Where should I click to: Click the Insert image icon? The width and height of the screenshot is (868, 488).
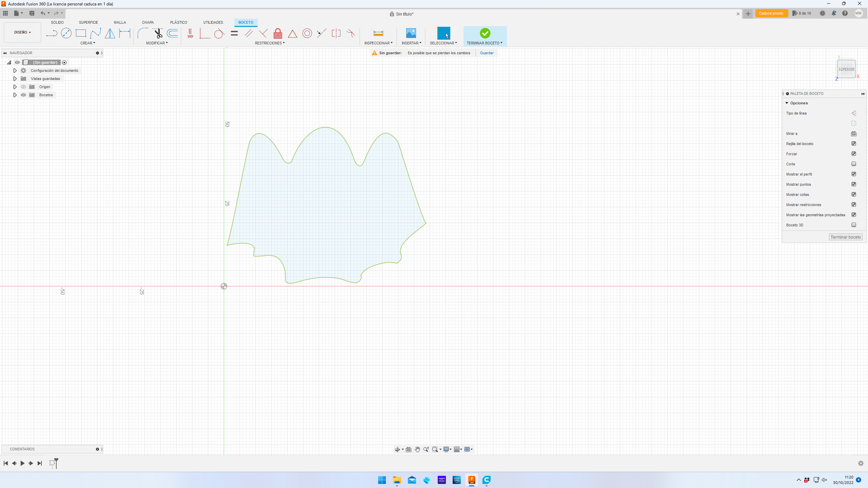pyautogui.click(x=411, y=33)
